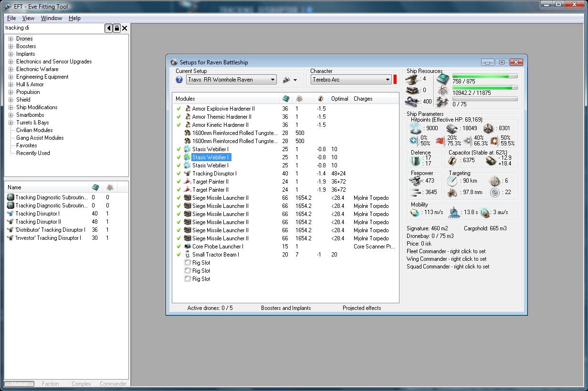Expand the Smartbombs category
The height and width of the screenshot is (391, 588).
tap(11, 115)
